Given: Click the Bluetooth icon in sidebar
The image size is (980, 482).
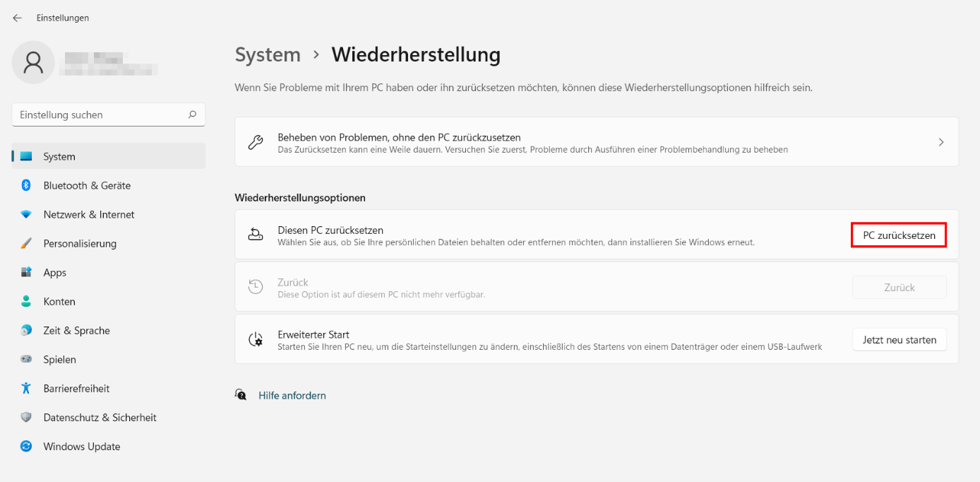Looking at the screenshot, I should (26, 185).
